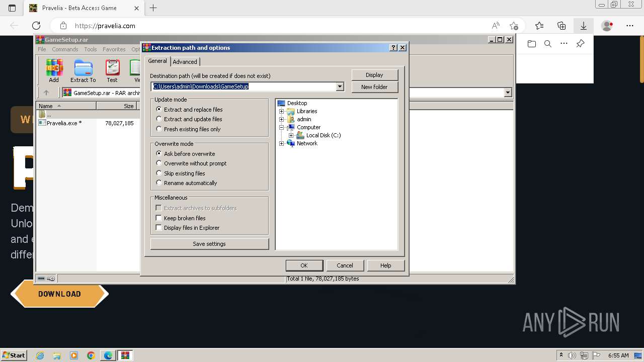
Task: Select Extract and replace files
Action: (190, 110)
